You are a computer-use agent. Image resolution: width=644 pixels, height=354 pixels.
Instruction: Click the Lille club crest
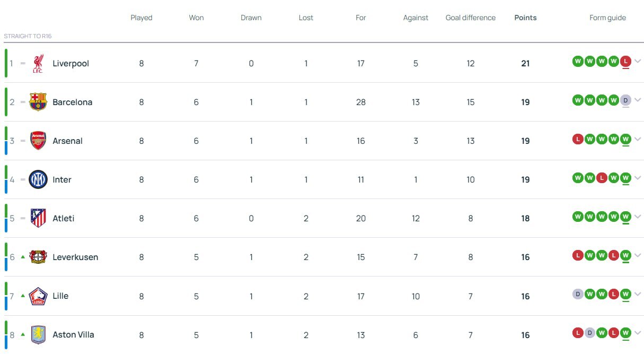38,296
